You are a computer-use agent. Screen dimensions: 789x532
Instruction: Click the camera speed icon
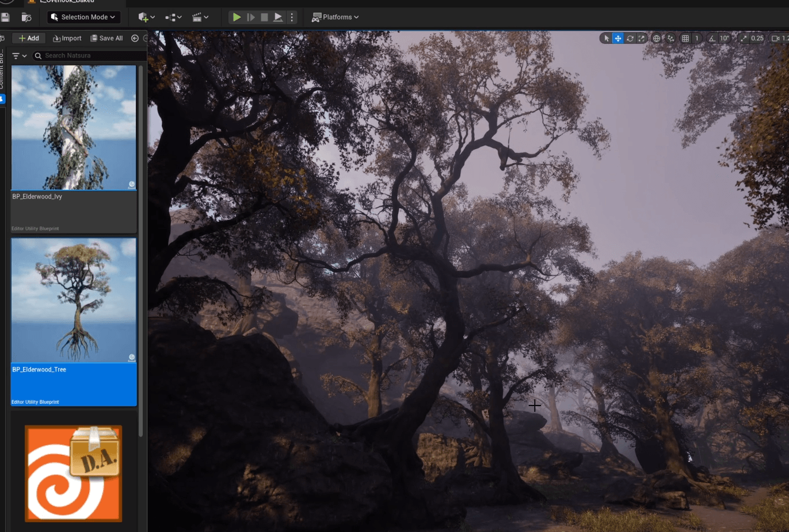pos(775,39)
